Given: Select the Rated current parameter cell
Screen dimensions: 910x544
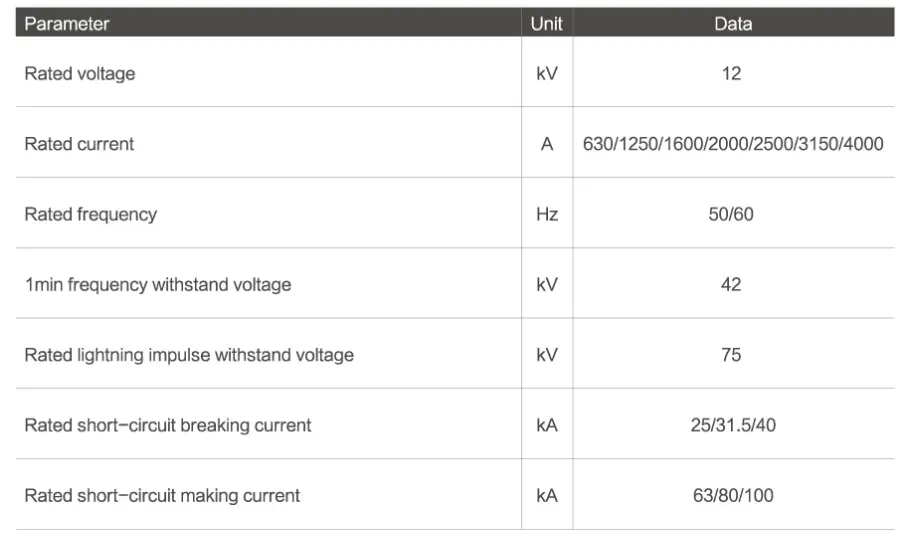Looking at the screenshot, I should click(79, 144).
